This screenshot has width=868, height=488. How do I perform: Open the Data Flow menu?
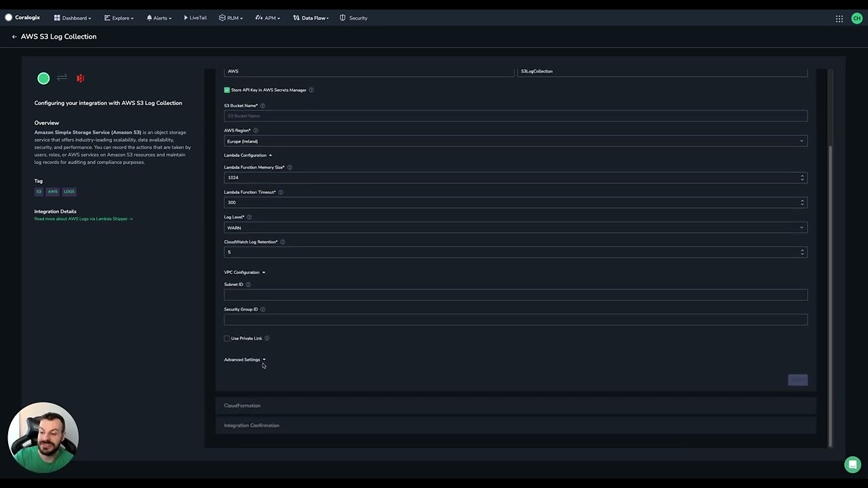[311, 18]
